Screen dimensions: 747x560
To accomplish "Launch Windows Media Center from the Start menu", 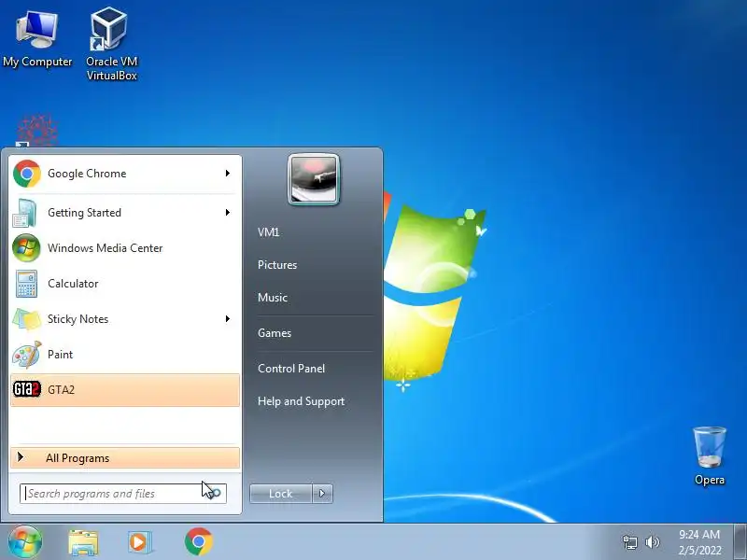I will click(124, 248).
